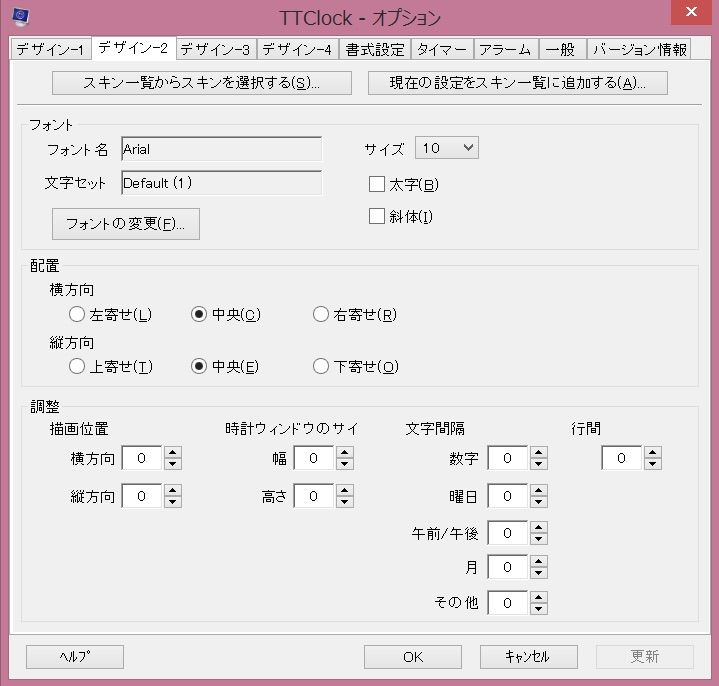Confirm settings with the OK button
The height and width of the screenshot is (686, 719).
coord(413,657)
